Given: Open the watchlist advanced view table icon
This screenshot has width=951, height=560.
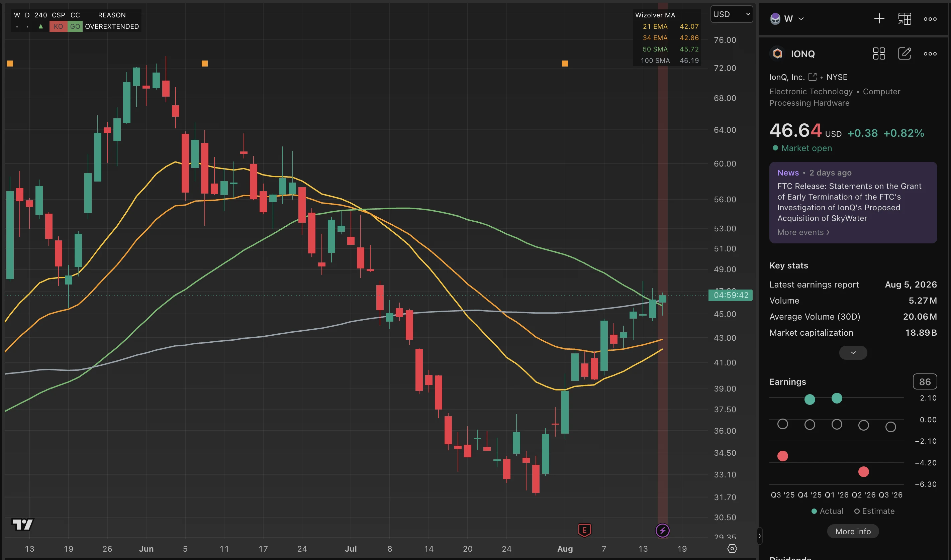Looking at the screenshot, I should pos(905,18).
